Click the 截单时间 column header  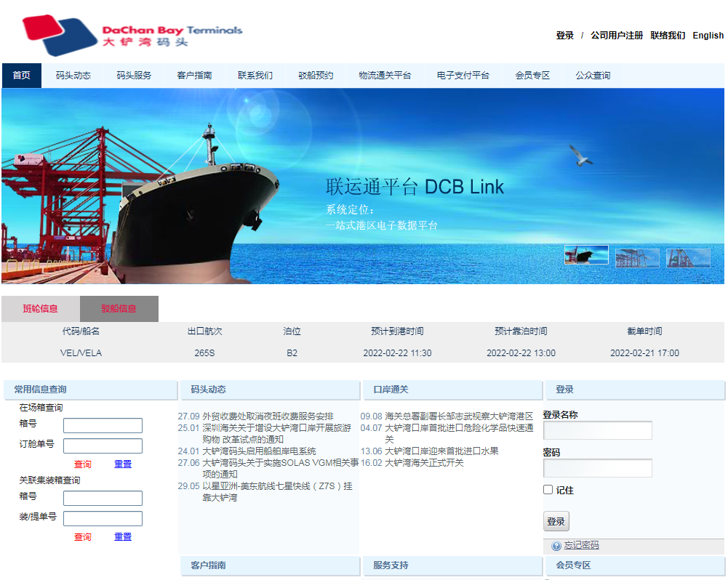tap(645, 331)
